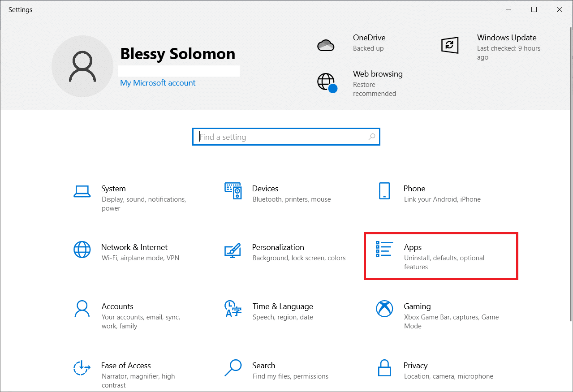Click 'Uninstall, defaults, optional features' text

(444, 263)
